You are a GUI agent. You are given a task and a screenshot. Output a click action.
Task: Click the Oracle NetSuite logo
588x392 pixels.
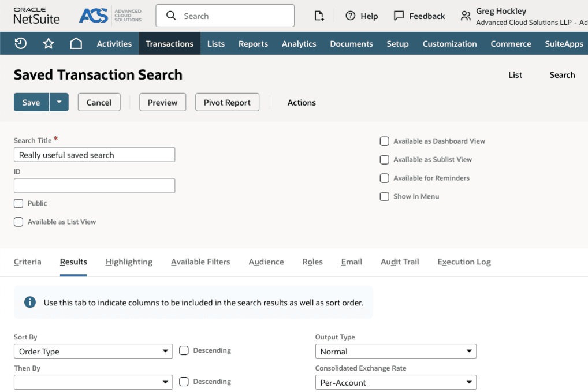coord(36,16)
